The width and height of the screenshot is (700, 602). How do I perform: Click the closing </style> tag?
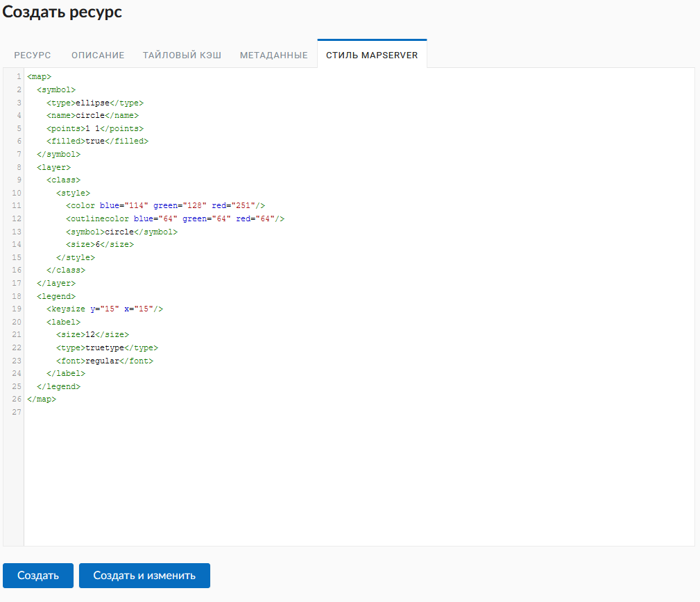[x=76, y=257]
